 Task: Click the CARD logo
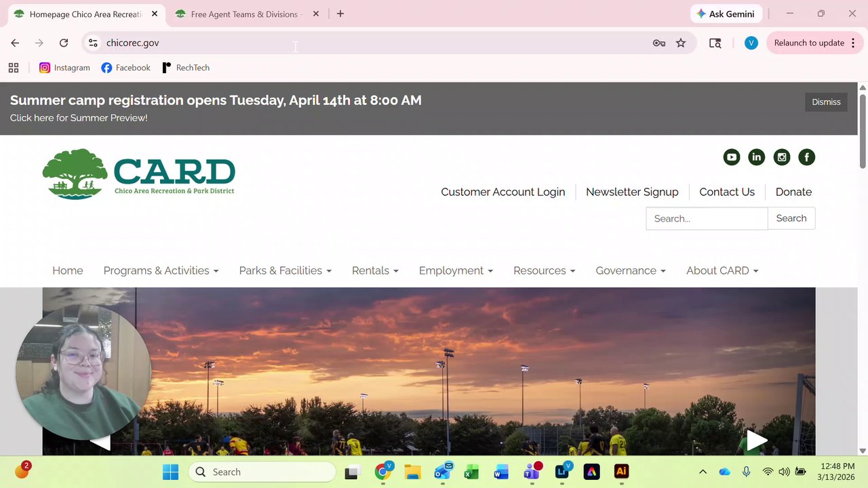coord(138,174)
